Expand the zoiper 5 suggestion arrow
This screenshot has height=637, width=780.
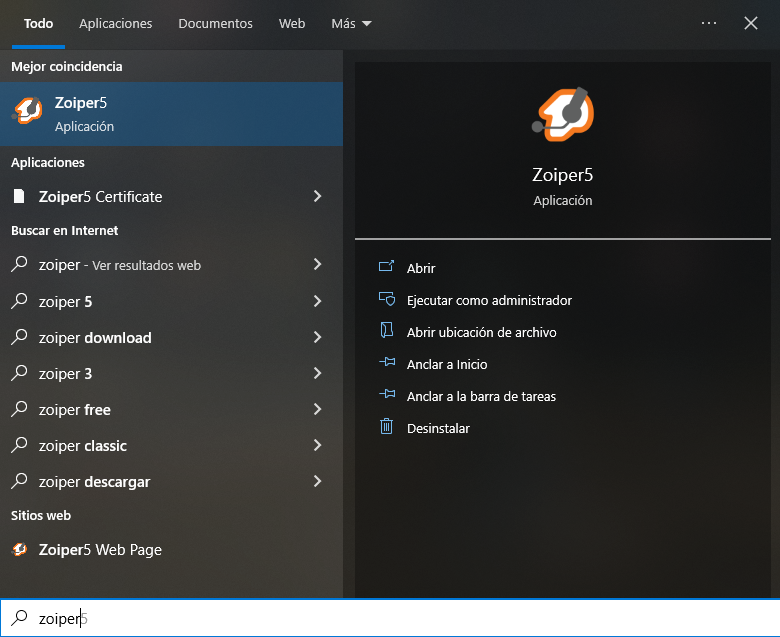tap(317, 301)
